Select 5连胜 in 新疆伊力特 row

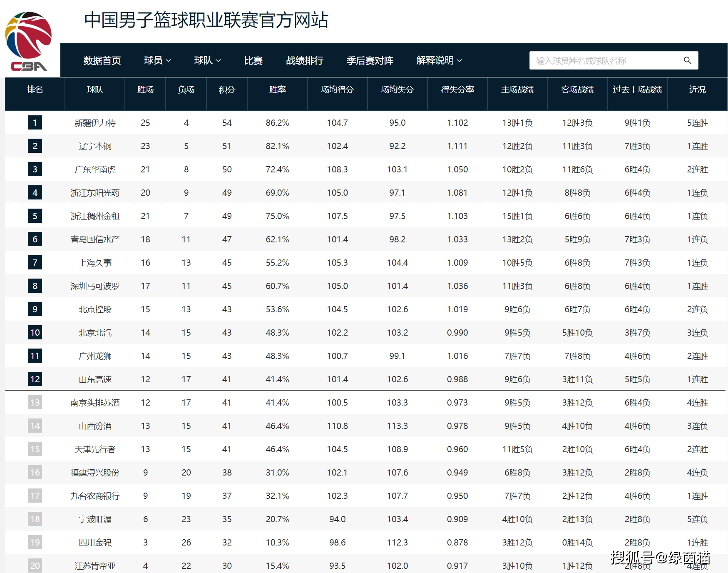click(x=697, y=123)
